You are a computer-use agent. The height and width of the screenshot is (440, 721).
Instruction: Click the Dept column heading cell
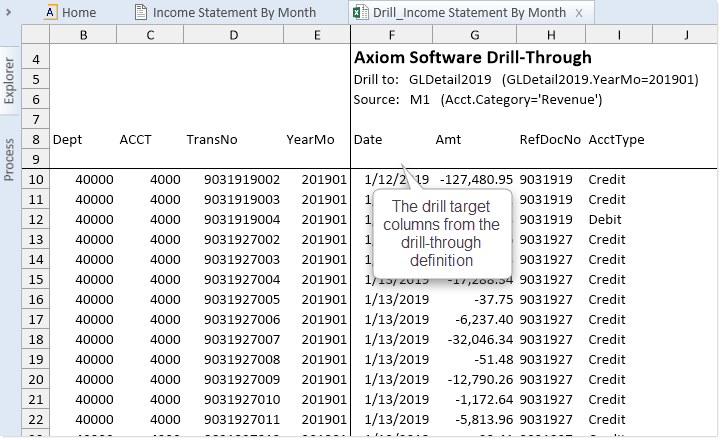pos(67,140)
